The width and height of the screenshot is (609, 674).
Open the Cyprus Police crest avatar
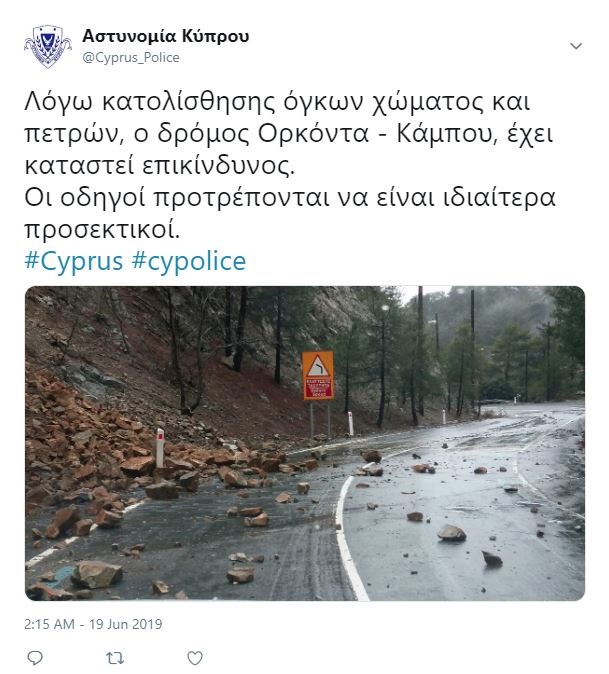47,46
